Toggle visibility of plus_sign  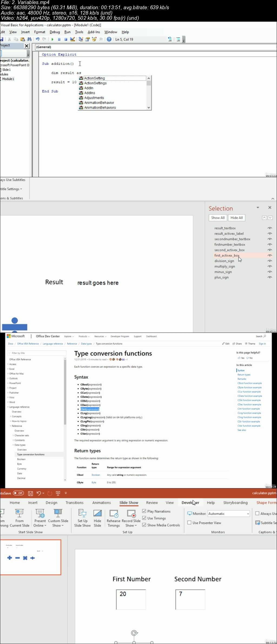(x=270, y=277)
